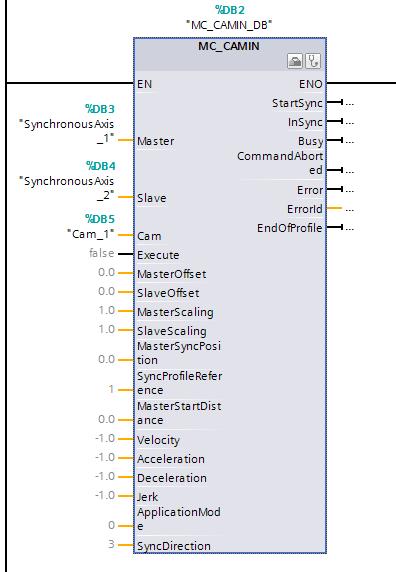Click the SyncDirection value 3

pos(111,544)
